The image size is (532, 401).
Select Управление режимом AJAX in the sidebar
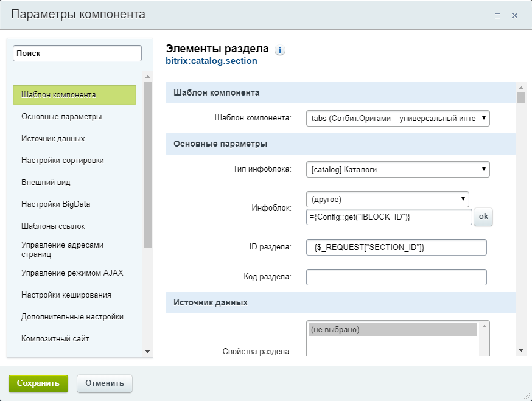[x=72, y=273]
